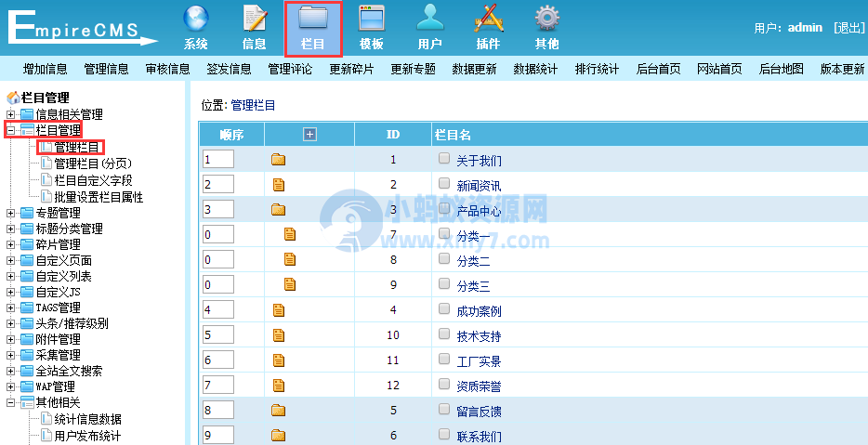Open the 后台地图 menu item
The width and height of the screenshot is (868, 445).
781,69
